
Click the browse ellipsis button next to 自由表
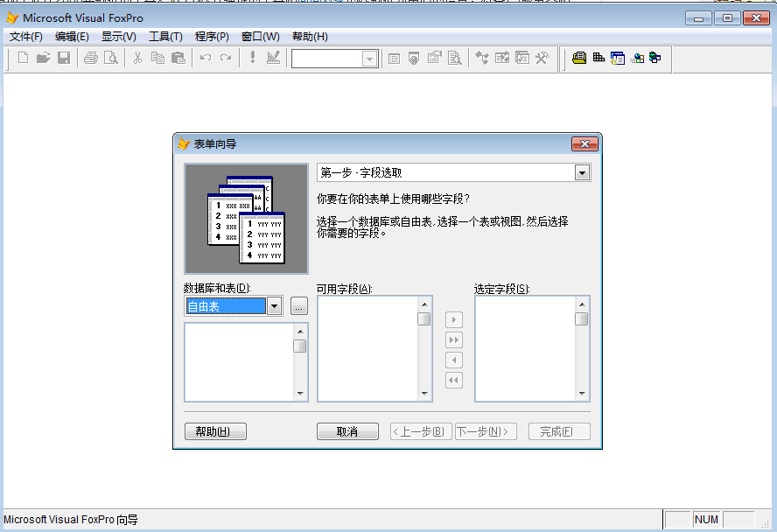click(x=298, y=306)
